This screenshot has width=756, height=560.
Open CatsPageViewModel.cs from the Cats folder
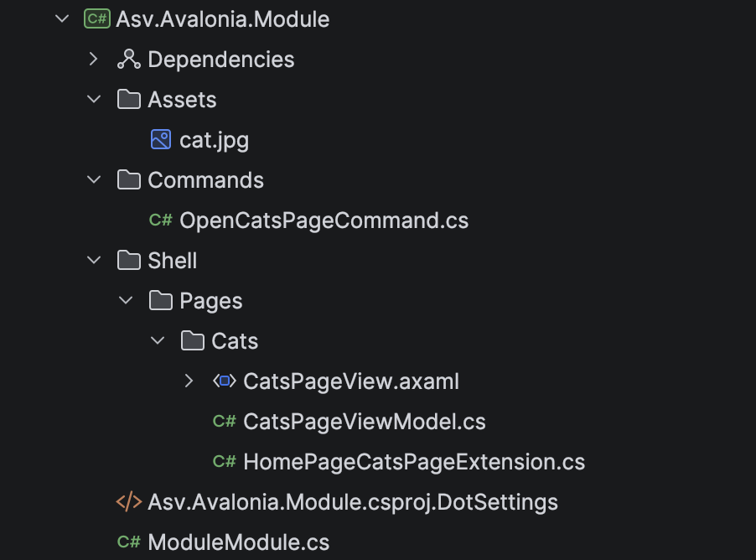click(x=365, y=421)
